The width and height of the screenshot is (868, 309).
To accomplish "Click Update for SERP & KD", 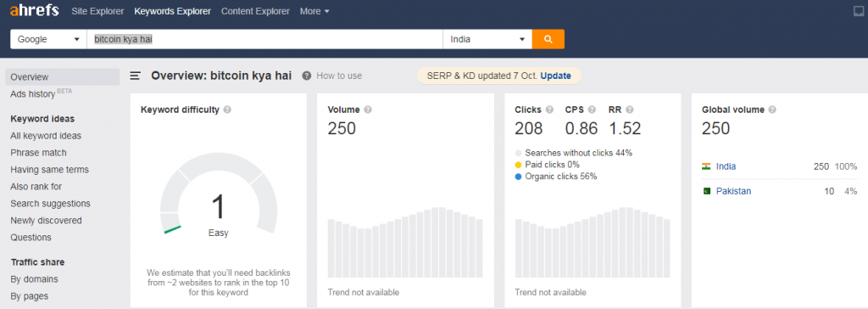I will coord(555,76).
